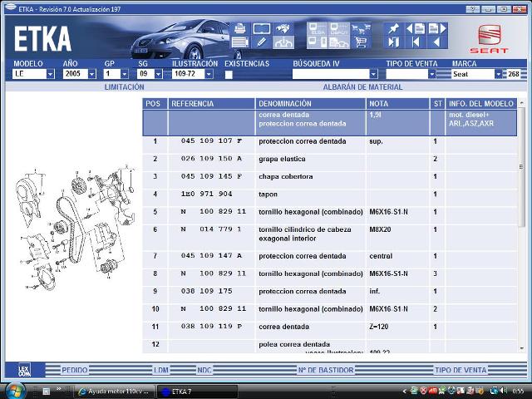Click the timing belt parts illustration

76,228
